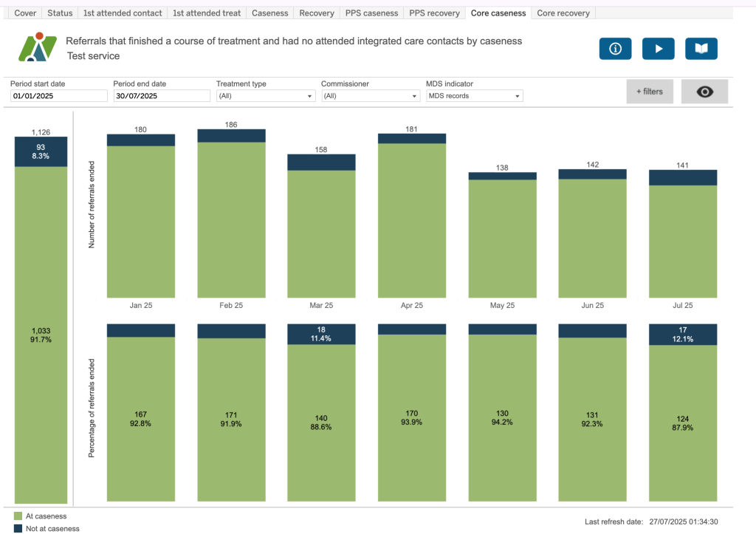This screenshot has width=756, height=534.
Task: Click the Period start date field
Action: click(59, 96)
